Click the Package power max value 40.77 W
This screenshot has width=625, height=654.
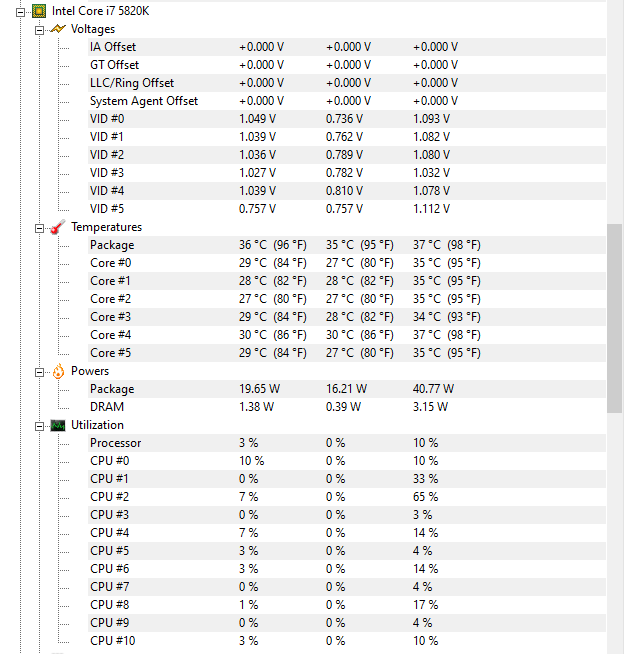tap(433, 389)
